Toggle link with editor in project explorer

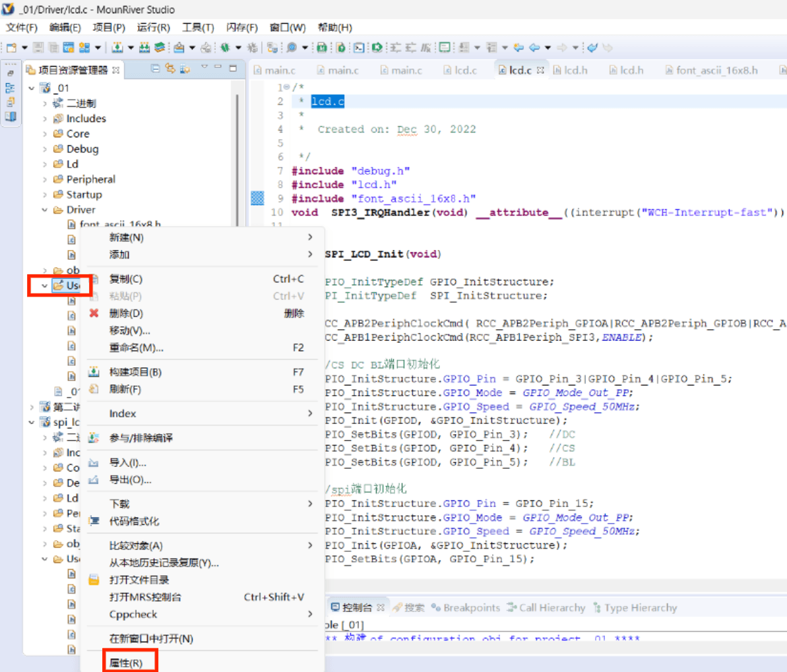(170, 69)
